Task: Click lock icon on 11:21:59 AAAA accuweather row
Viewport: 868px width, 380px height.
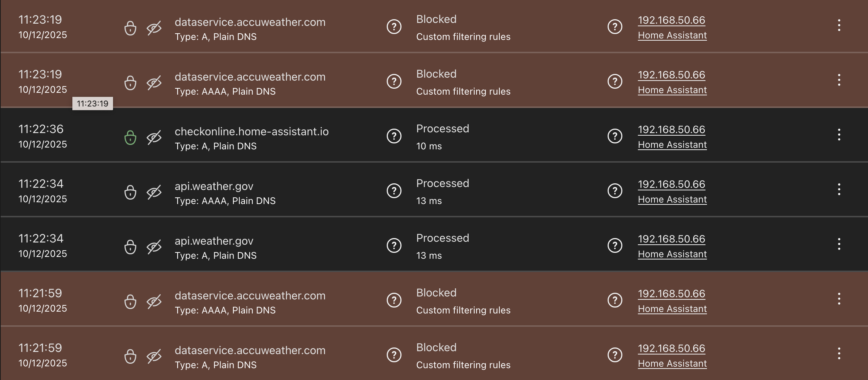Action: (130, 302)
